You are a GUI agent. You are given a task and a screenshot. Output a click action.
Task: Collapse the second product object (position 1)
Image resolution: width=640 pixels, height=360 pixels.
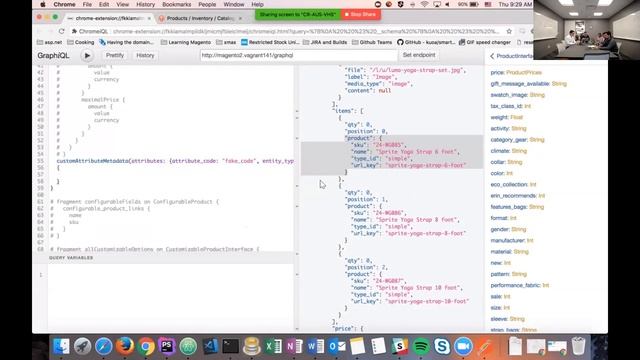297,206
